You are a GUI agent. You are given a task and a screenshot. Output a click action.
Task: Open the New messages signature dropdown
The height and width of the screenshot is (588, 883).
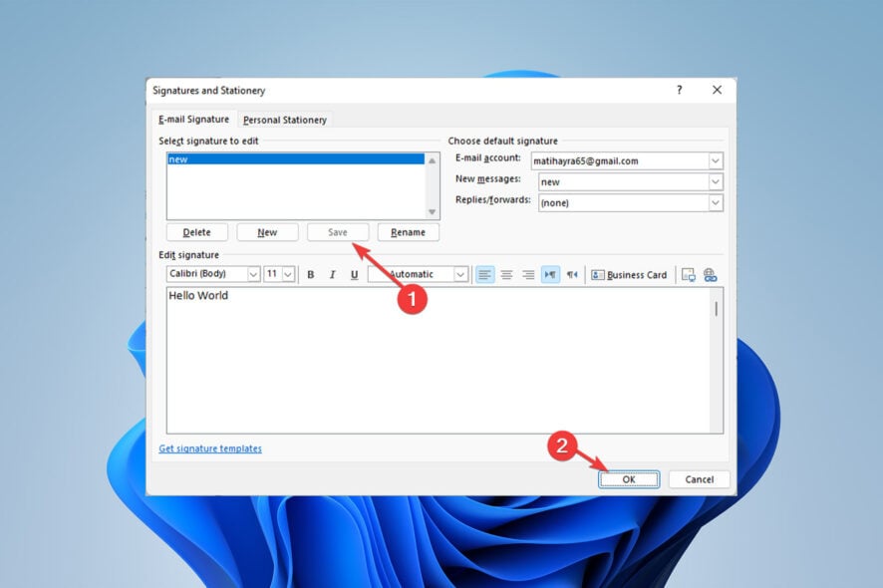click(x=717, y=181)
